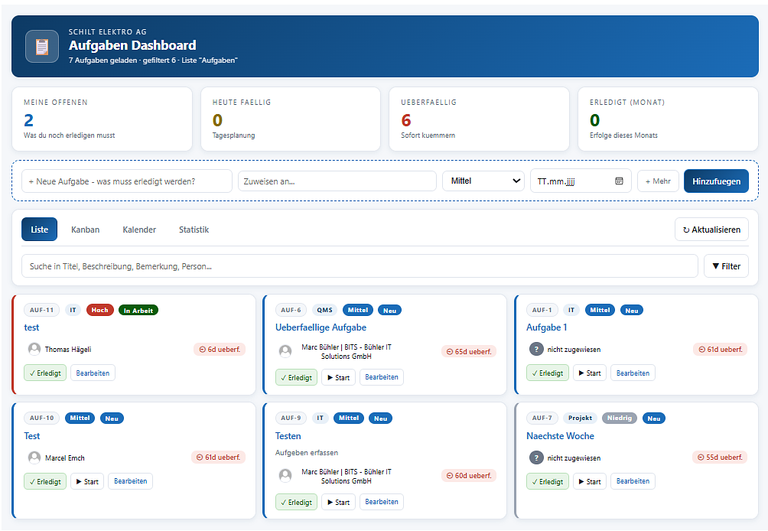Switch to the Kanban view tab
Image resolution: width=768 pixels, height=531 pixels.
click(85, 229)
